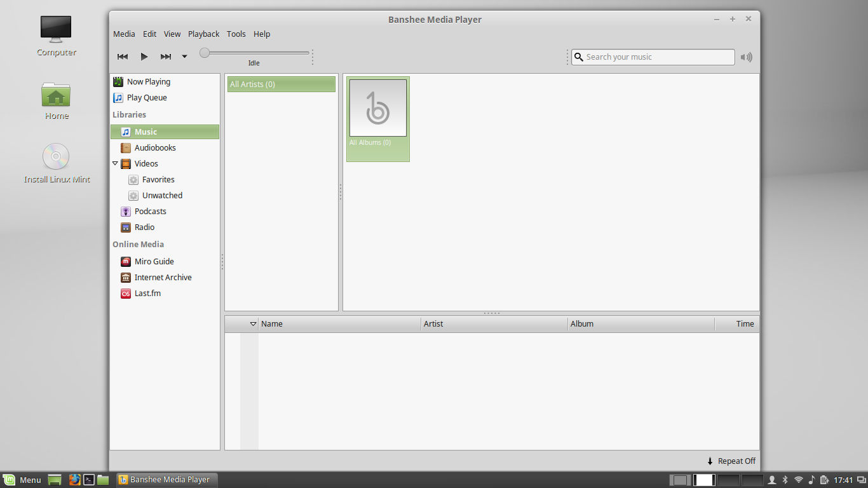Click the Unwatched gear icon
Viewport: 868px width, 488px height.
(133, 196)
